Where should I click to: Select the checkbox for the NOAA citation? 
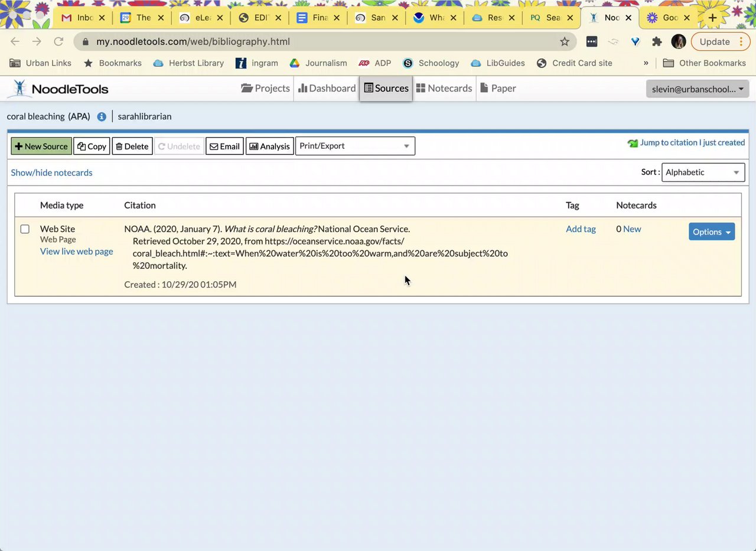tap(25, 229)
